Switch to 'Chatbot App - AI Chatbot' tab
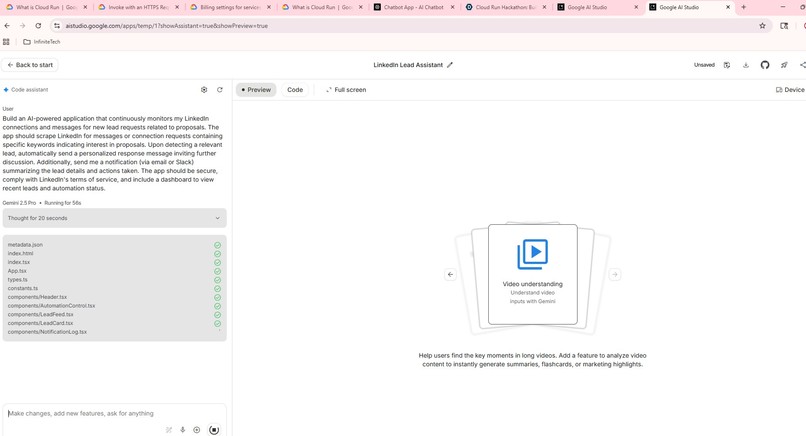 pos(414,7)
